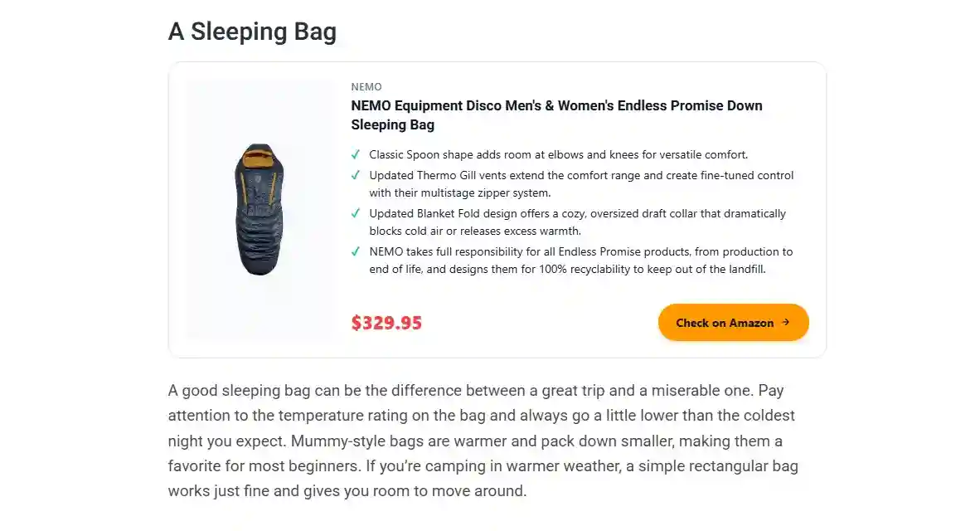The height and width of the screenshot is (531, 980).
Task: Open the NEMO Equipment Disco product title link
Action: [x=555, y=114]
